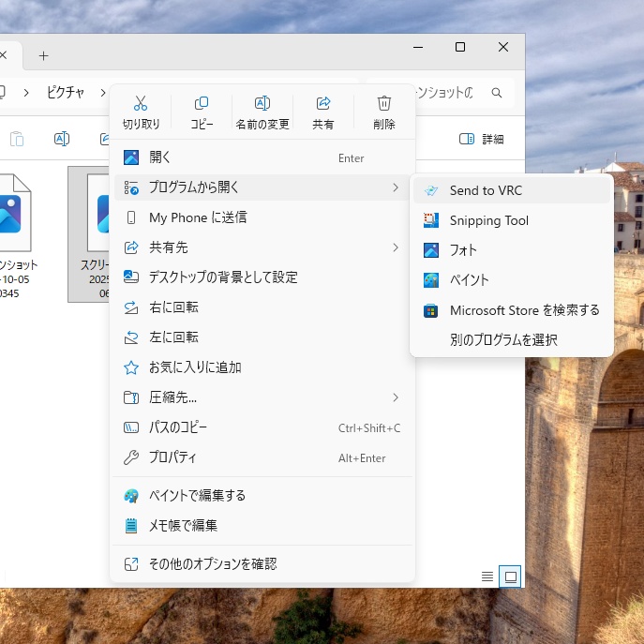Open with フォト app

tap(511, 250)
